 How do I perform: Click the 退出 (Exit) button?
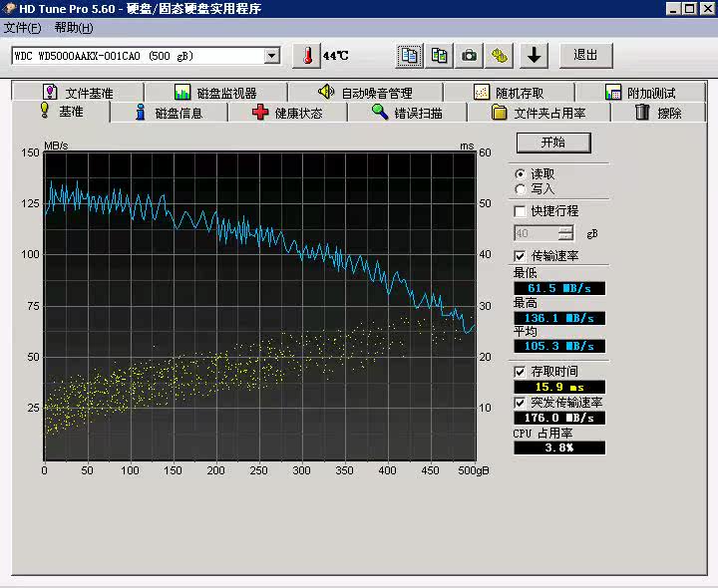click(585, 56)
